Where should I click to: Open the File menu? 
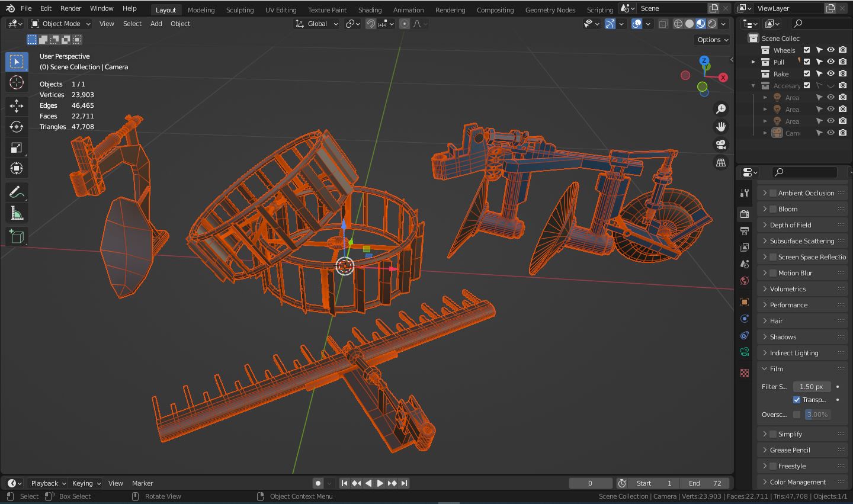[x=26, y=9]
